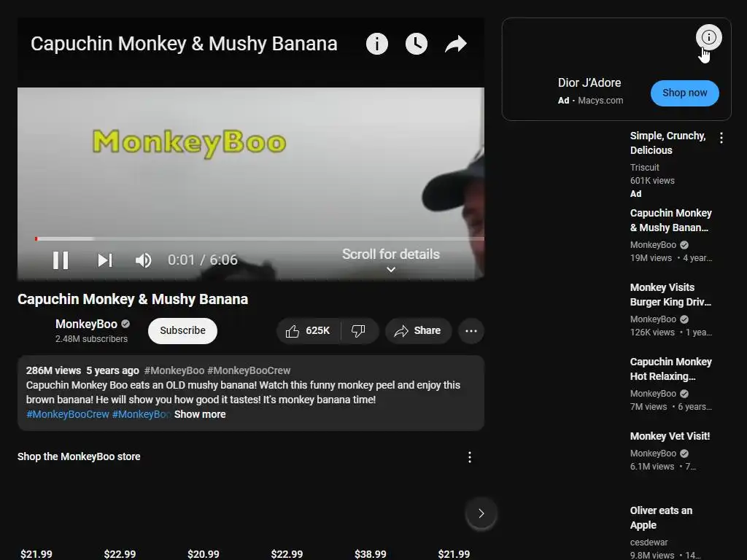747x560 pixels.
Task: Open MonkeyBoo channel name link
Action: point(86,324)
